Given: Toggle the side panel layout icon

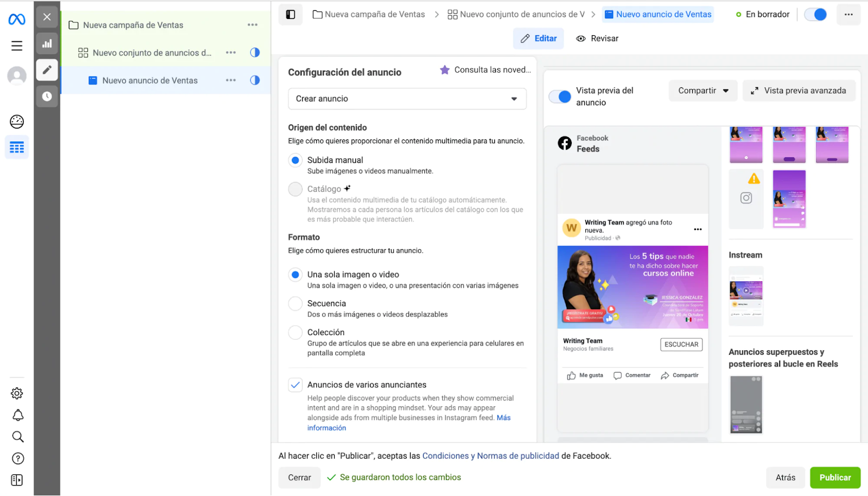Looking at the screenshot, I should (x=290, y=15).
